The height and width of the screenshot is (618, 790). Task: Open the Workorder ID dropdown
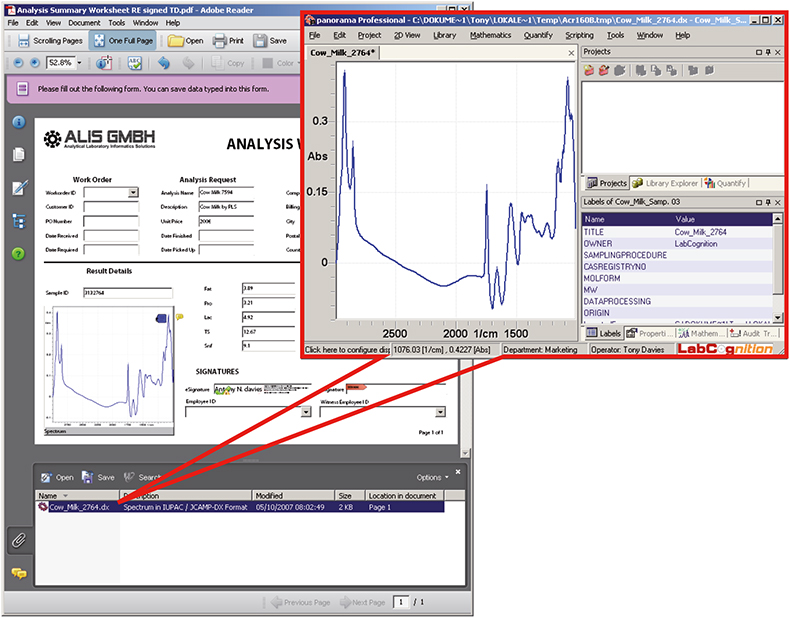pyautogui.click(x=132, y=192)
